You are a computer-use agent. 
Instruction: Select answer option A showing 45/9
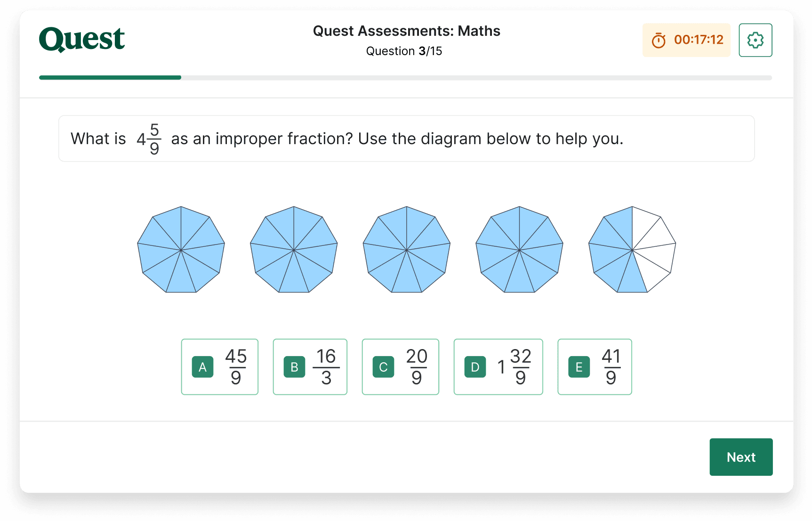[219, 366]
